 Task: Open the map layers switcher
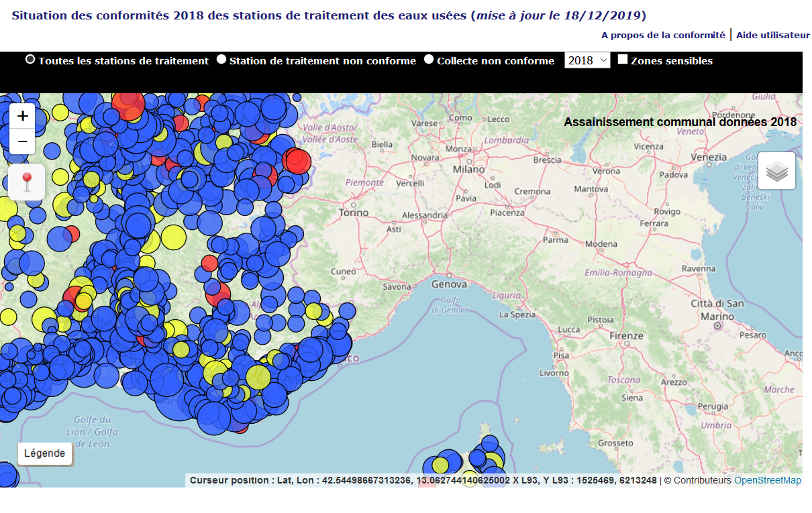coord(776,171)
